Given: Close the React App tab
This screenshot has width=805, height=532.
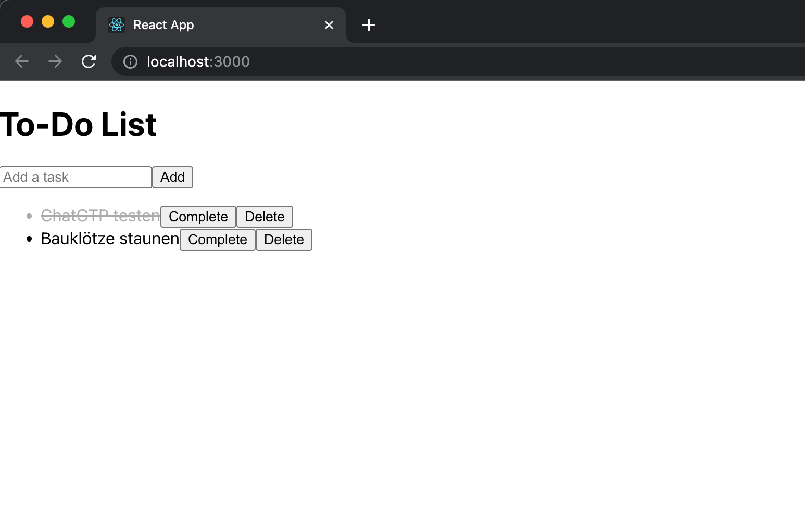Looking at the screenshot, I should 329,25.
